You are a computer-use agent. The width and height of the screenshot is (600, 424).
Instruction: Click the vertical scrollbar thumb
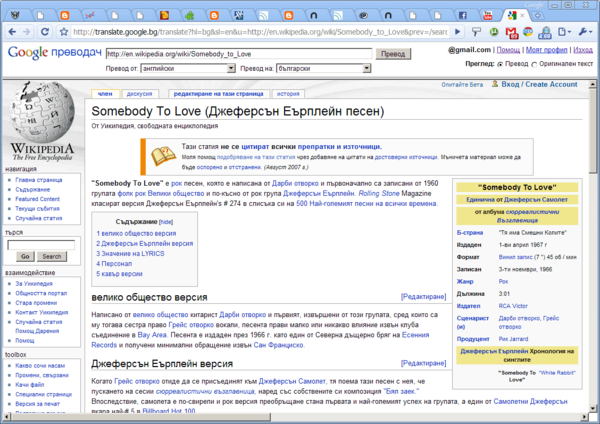point(592,130)
